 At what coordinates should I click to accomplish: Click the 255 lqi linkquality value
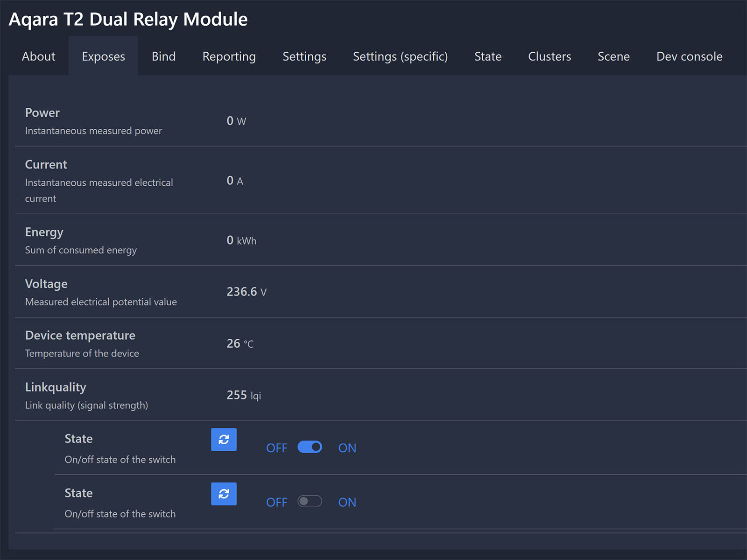(243, 395)
